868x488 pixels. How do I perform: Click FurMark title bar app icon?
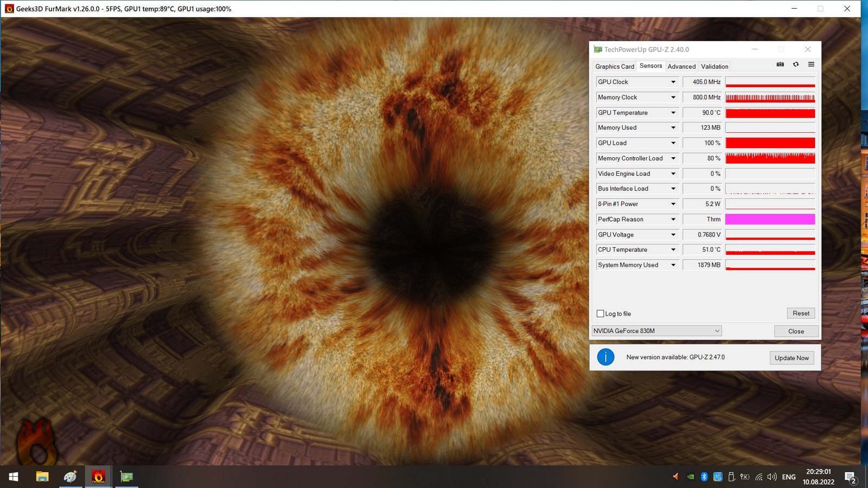9,9
